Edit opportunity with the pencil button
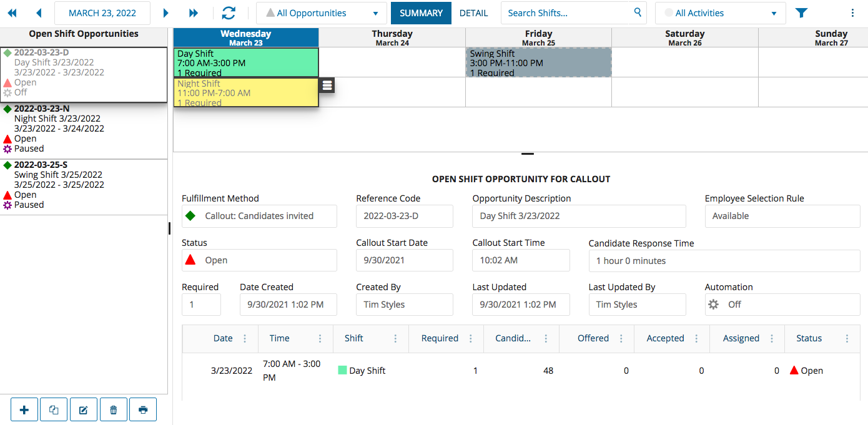 [x=83, y=410]
